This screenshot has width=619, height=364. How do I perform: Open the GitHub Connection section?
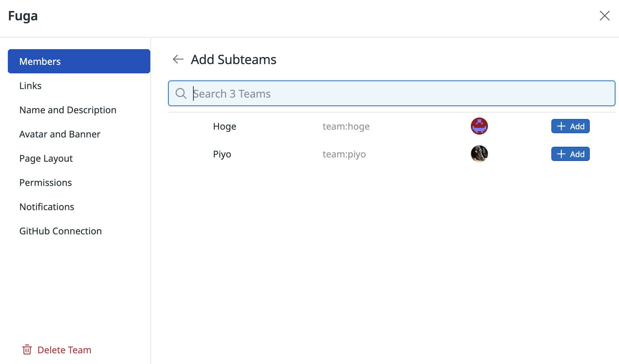pyautogui.click(x=61, y=231)
